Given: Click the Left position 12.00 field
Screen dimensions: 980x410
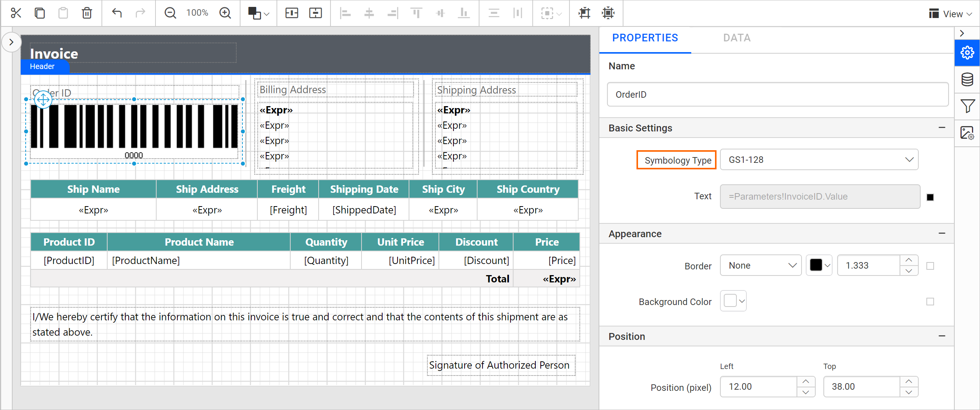Looking at the screenshot, I should [x=758, y=387].
